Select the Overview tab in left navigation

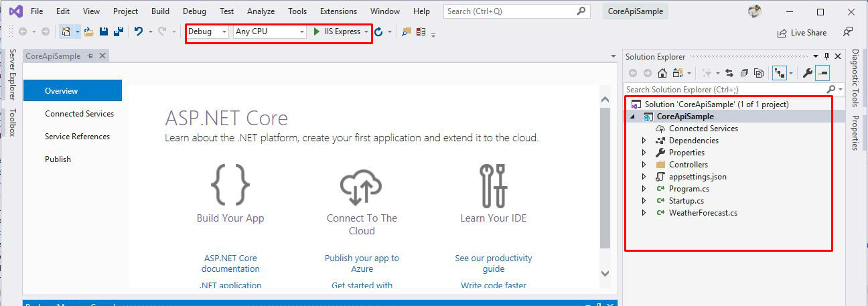(x=72, y=91)
